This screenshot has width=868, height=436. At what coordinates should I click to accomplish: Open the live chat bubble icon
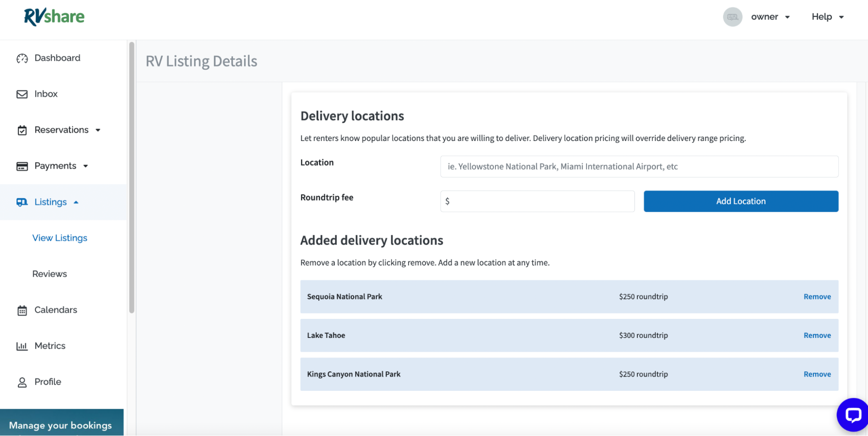pos(852,414)
